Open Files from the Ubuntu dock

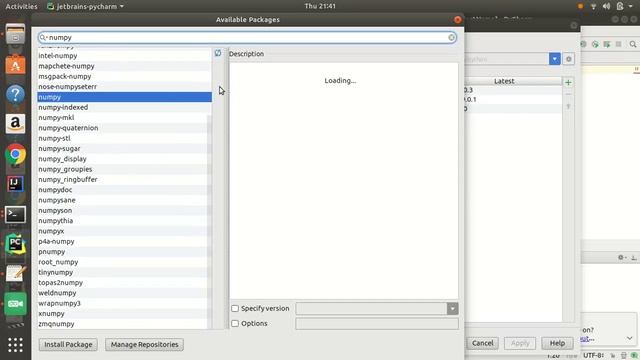(x=16, y=34)
